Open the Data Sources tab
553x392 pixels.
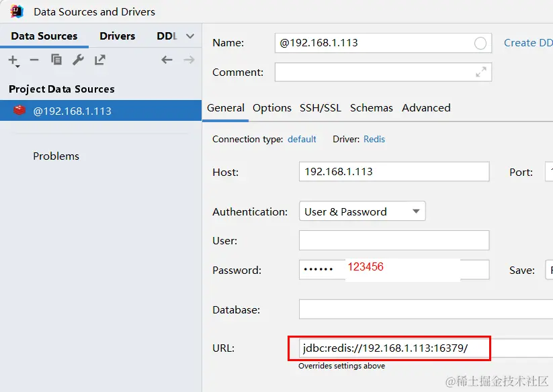44,36
